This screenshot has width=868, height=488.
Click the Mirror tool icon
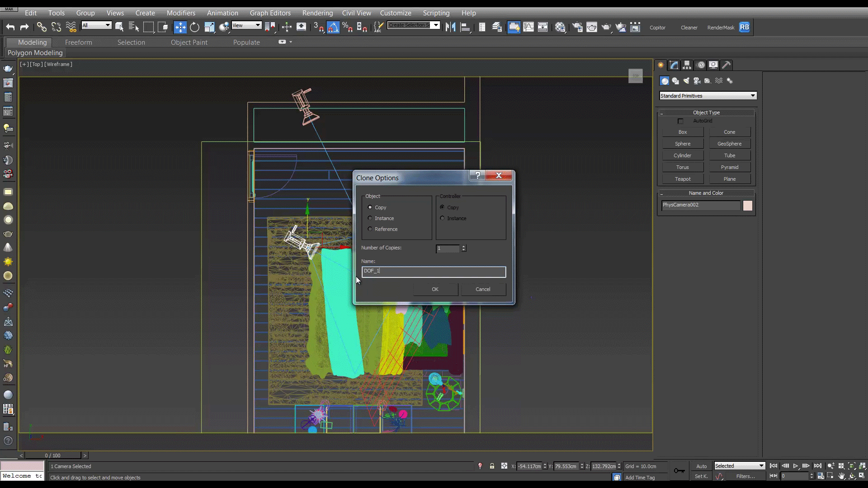(450, 27)
